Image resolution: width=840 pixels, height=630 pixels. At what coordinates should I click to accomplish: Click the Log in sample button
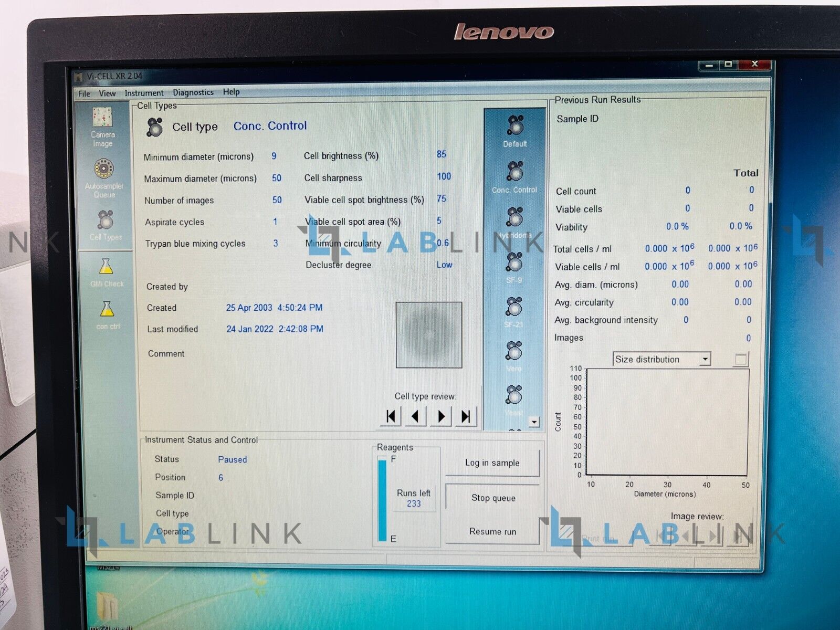tap(491, 463)
